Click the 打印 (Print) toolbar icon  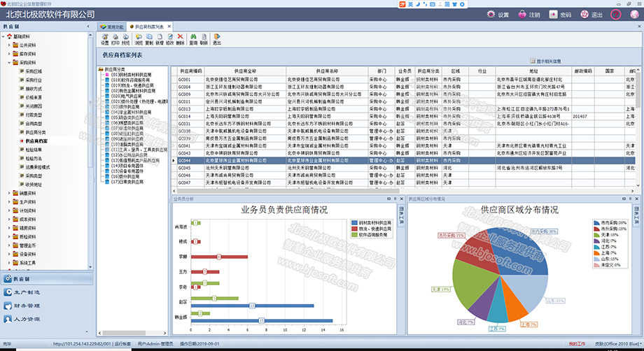(x=115, y=38)
